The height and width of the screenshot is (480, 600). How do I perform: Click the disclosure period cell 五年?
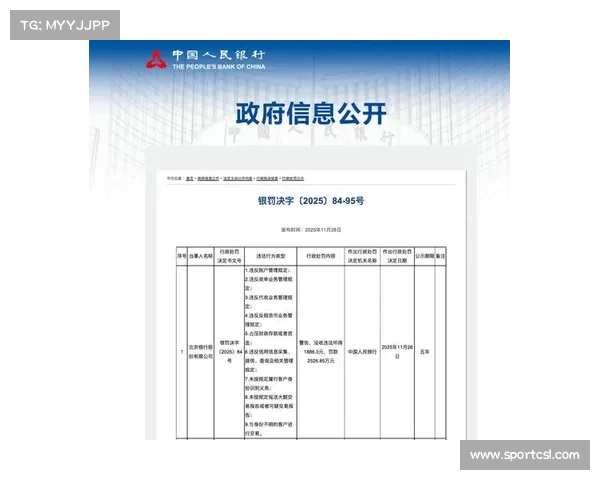pos(425,352)
